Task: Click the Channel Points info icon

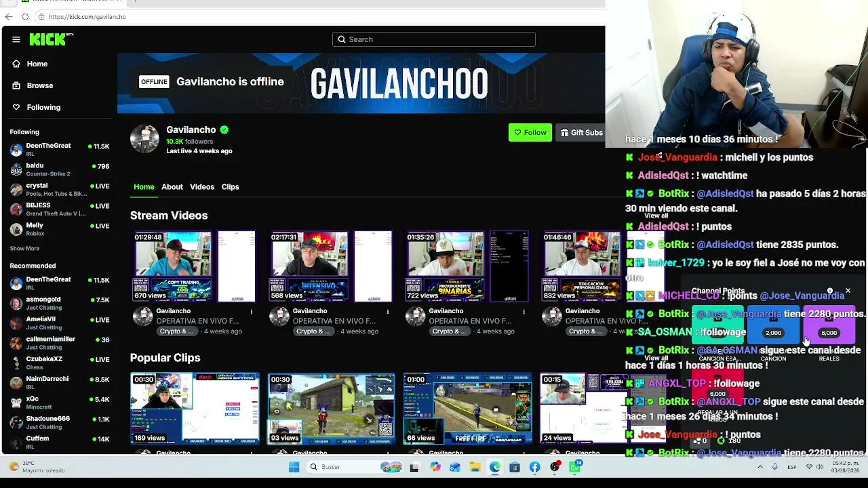Action: click(x=829, y=291)
